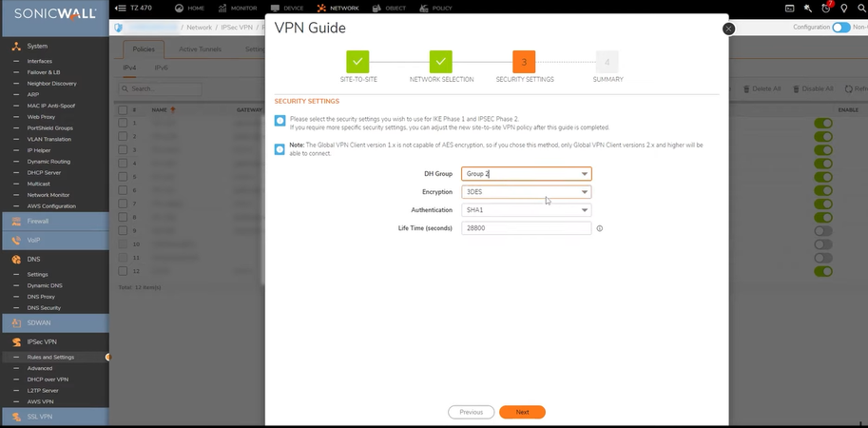Image resolution: width=868 pixels, height=428 pixels.
Task: Open Neighbor Discovery in the sidebar
Action: 52,84
